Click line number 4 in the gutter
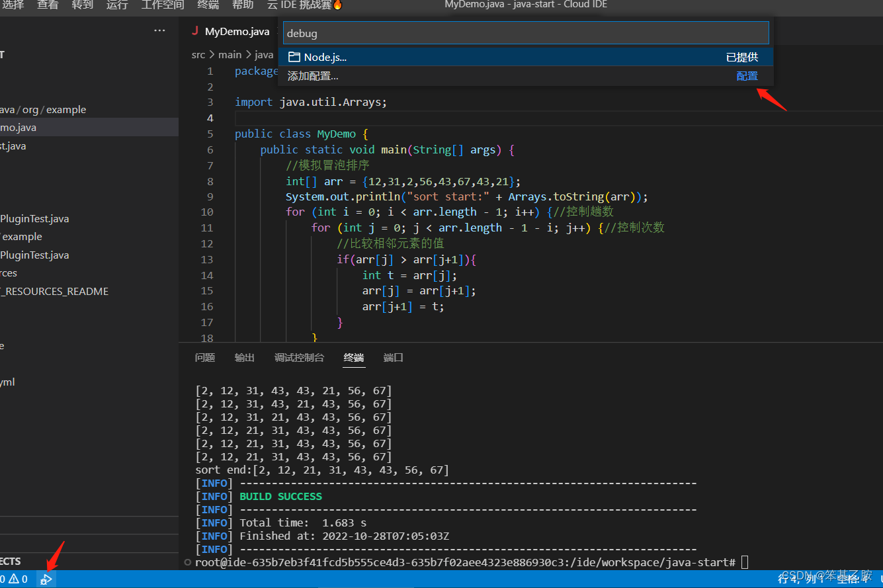 tap(210, 118)
